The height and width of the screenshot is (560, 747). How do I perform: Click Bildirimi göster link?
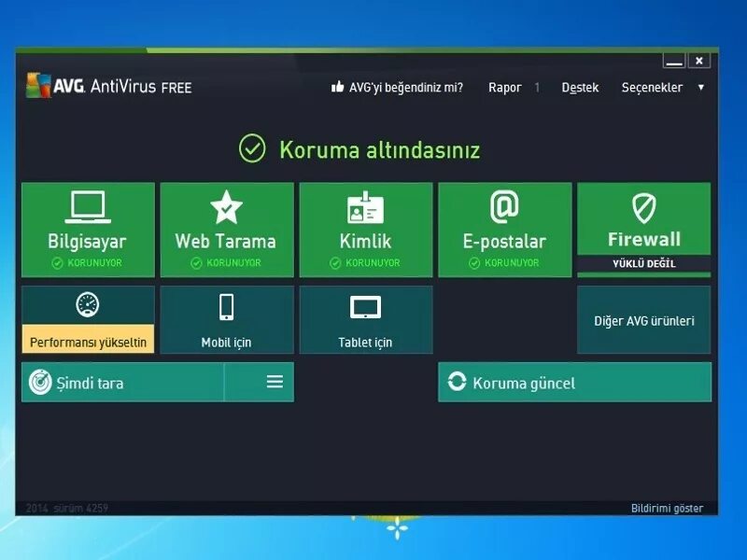[x=667, y=508]
